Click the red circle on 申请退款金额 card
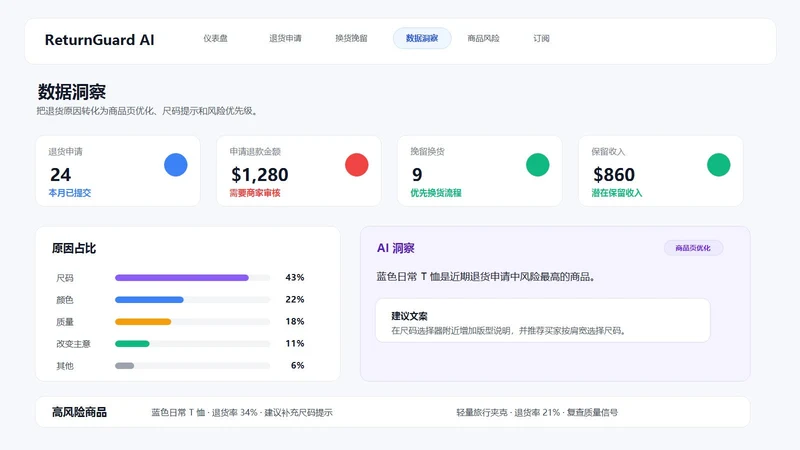The height and width of the screenshot is (450, 800). coord(357,165)
